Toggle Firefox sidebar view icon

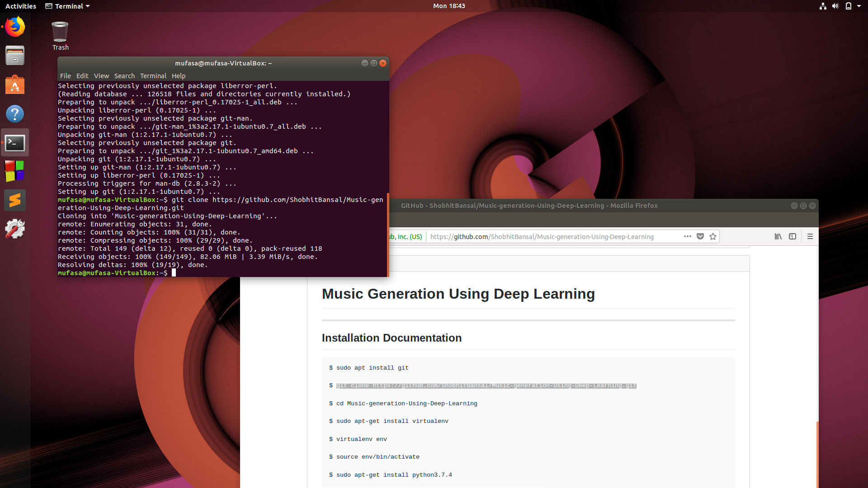[793, 236]
